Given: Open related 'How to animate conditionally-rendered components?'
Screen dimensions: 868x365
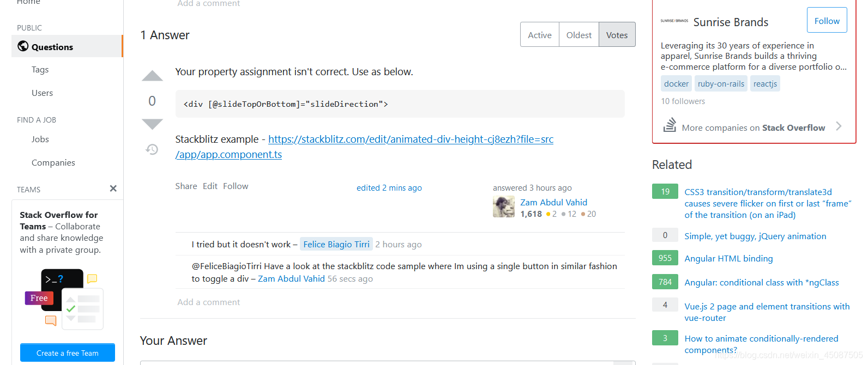Looking at the screenshot, I should click(x=761, y=344).
